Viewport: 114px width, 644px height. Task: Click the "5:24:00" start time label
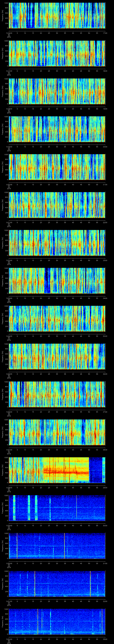point(9,336)
